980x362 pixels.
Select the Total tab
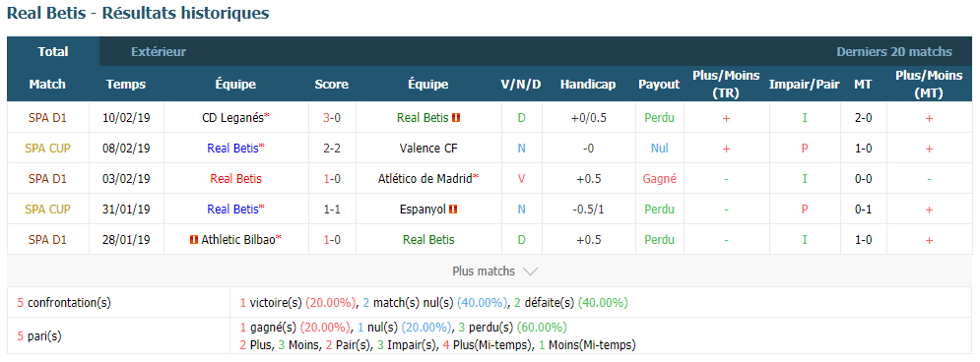point(53,52)
